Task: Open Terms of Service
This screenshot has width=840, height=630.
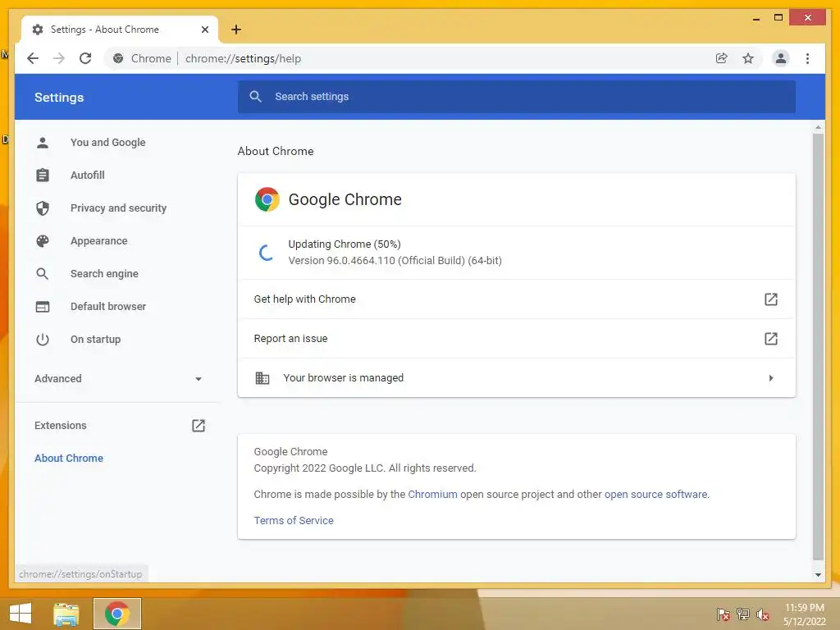Action: [294, 520]
